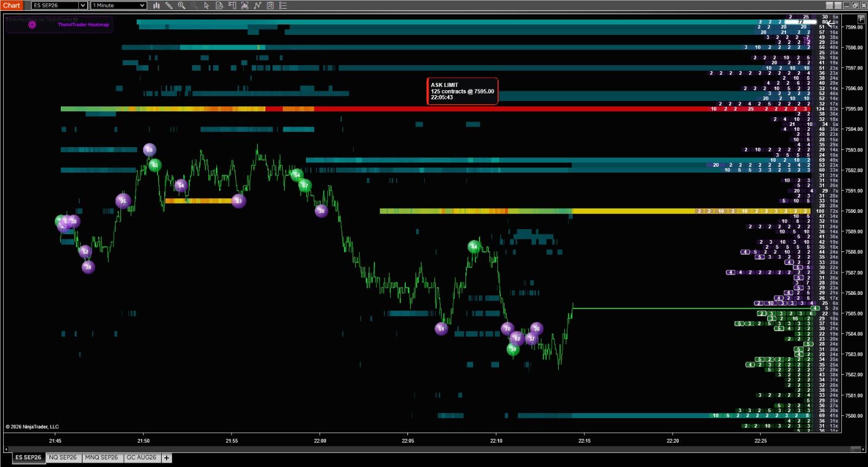
Task: Click the purple 37 trade bubble
Action: pos(532,338)
